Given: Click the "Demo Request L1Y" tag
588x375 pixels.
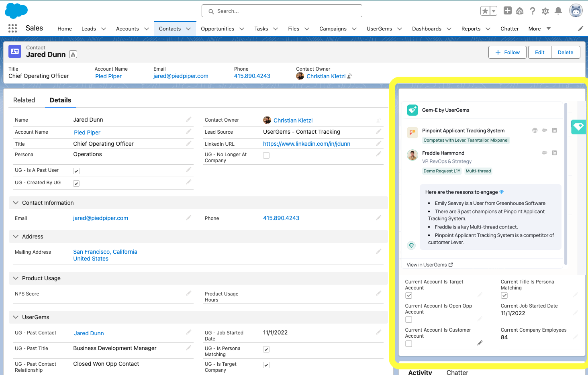Looking at the screenshot, I should [x=442, y=171].
